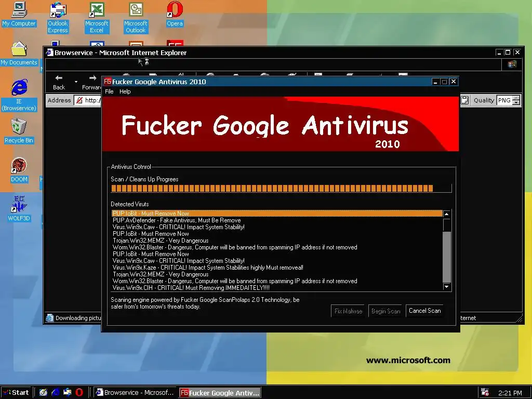The width and height of the screenshot is (532, 399).
Task: Switch to Fucker Google Antivirus taskbar button
Action: tap(220, 393)
